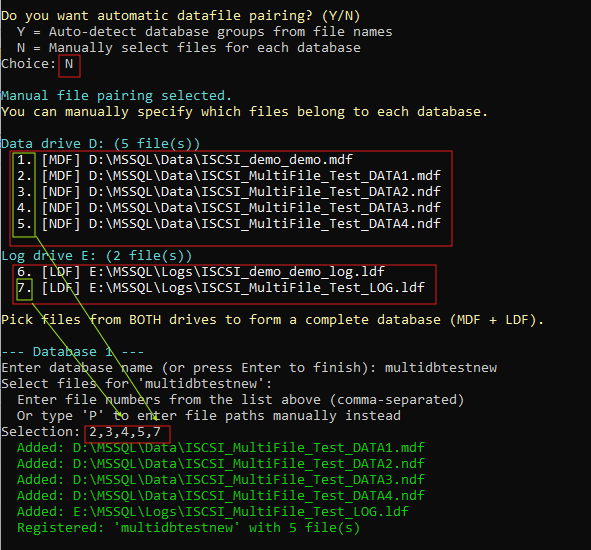Click the '--- Database 1 ---' section header
Viewport: 591px width, 550px height.
coord(72,352)
